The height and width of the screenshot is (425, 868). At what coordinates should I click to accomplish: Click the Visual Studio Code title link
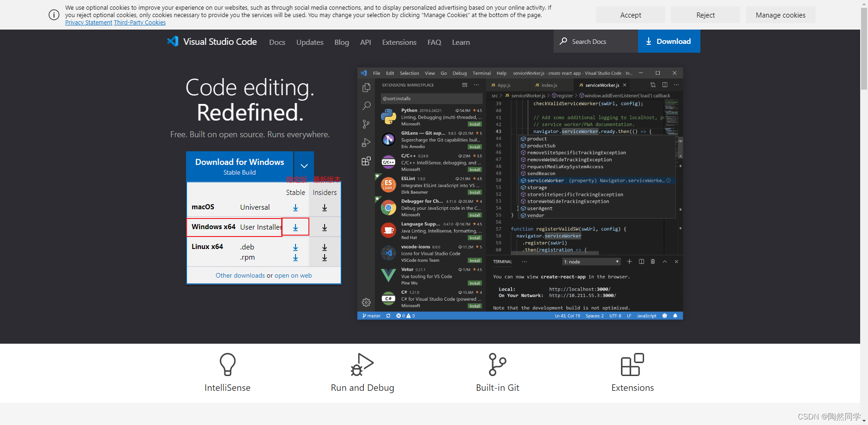[x=220, y=42]
